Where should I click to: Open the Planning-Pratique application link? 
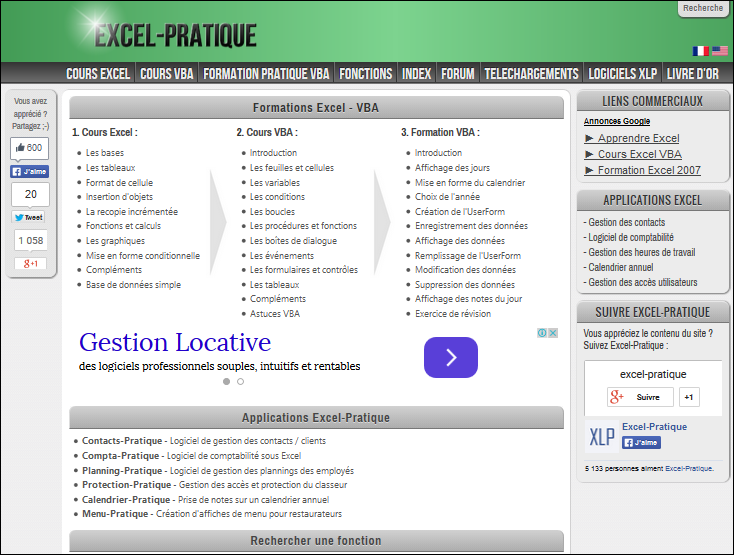[x=122, y=471]
